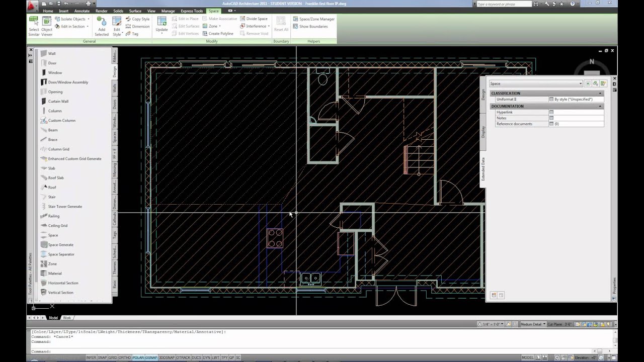This screenshot has height=362, width=644.
Task: Toggle OTRACK object snap tracking
Action: (x=183, y=357)
